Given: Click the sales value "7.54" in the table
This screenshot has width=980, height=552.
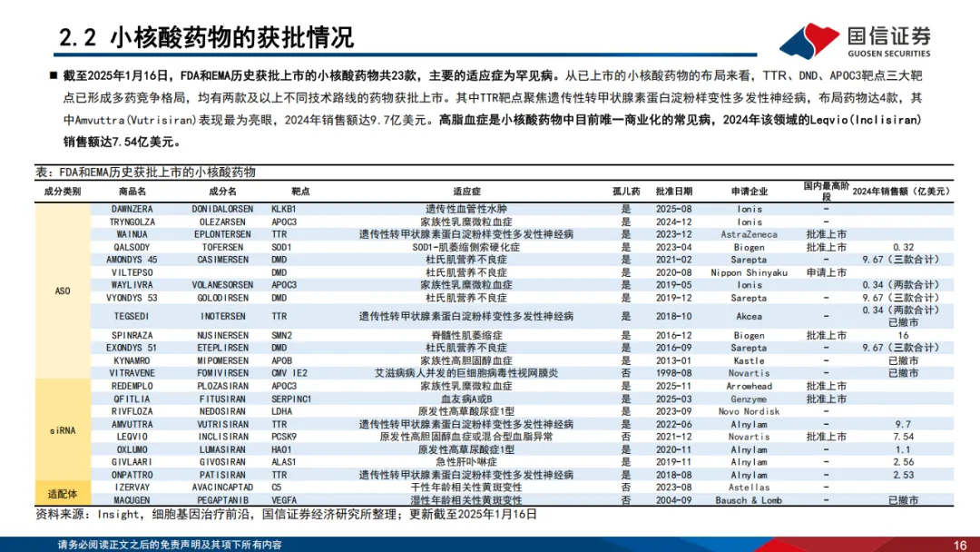Looking at the screenshot, I should click(903, 437).
